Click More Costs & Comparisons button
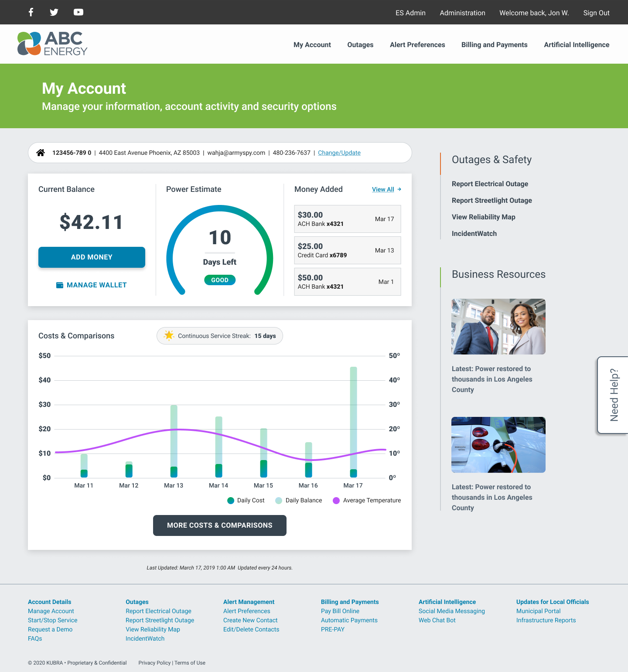 [x=220, y=525]
